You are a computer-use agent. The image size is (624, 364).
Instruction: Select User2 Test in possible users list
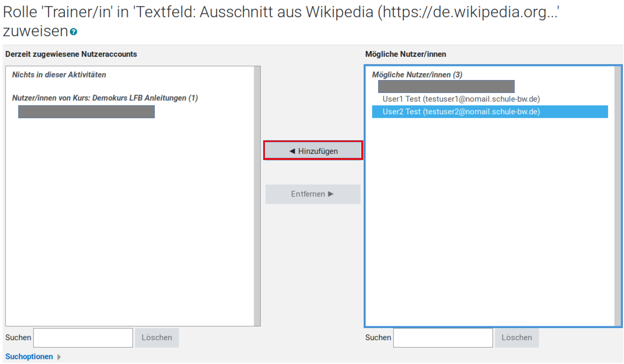[x=461, y=112]
